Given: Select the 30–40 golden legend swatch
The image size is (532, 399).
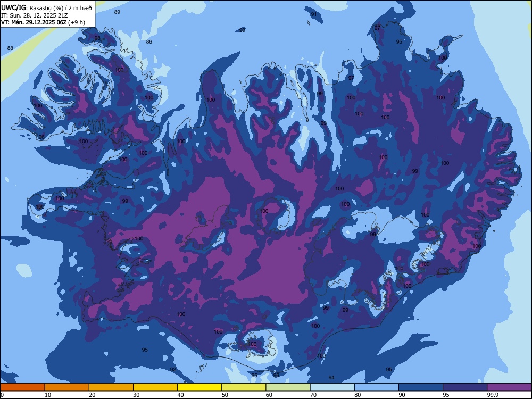Looking at the screenshot, I should (x=155, y=387).
